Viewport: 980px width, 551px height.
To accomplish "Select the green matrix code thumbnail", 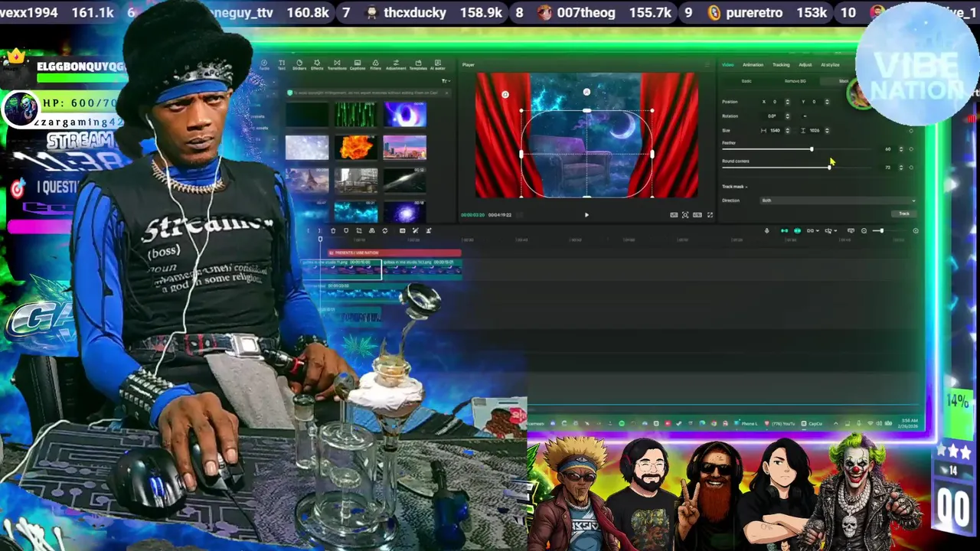I will click(356, 114).
